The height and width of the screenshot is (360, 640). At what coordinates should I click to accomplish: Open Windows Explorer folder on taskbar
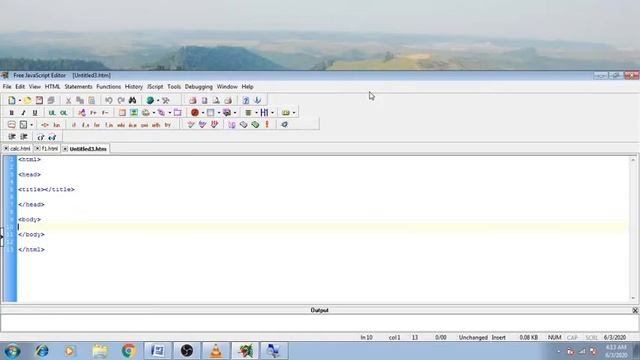(x=100, y=351)
